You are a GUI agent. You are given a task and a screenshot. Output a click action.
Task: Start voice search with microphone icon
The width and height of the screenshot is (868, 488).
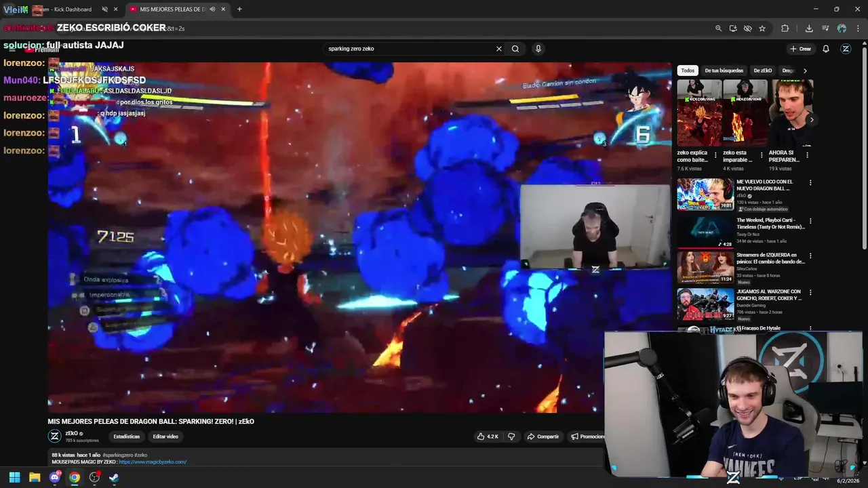pyautogui.click(x=538, y=49)
